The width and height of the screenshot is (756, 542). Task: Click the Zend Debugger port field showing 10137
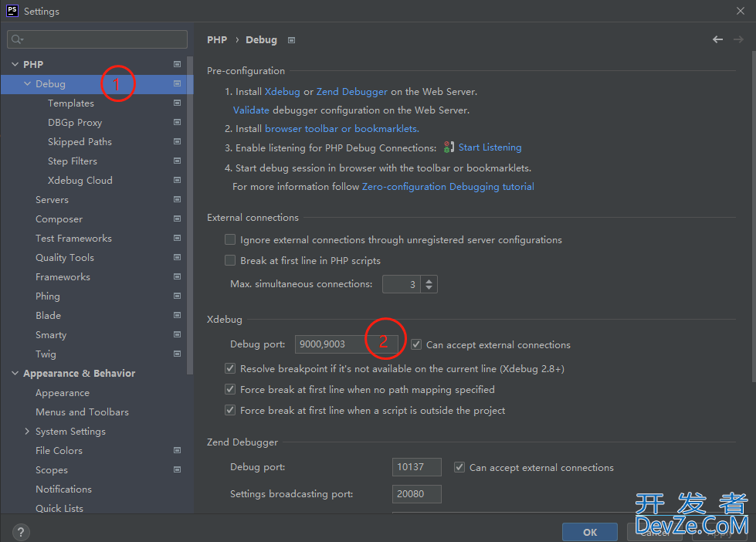tap(416, 467)
